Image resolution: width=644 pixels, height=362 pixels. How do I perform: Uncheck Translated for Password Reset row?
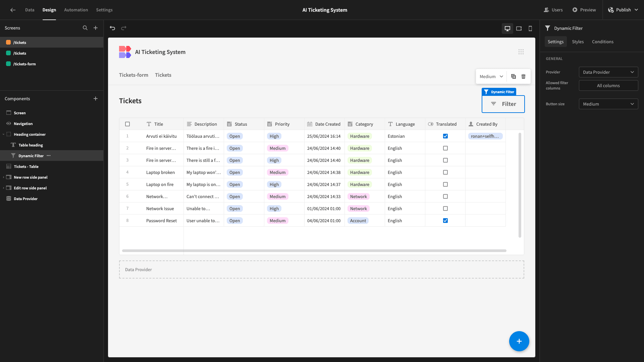pos(445,221)
